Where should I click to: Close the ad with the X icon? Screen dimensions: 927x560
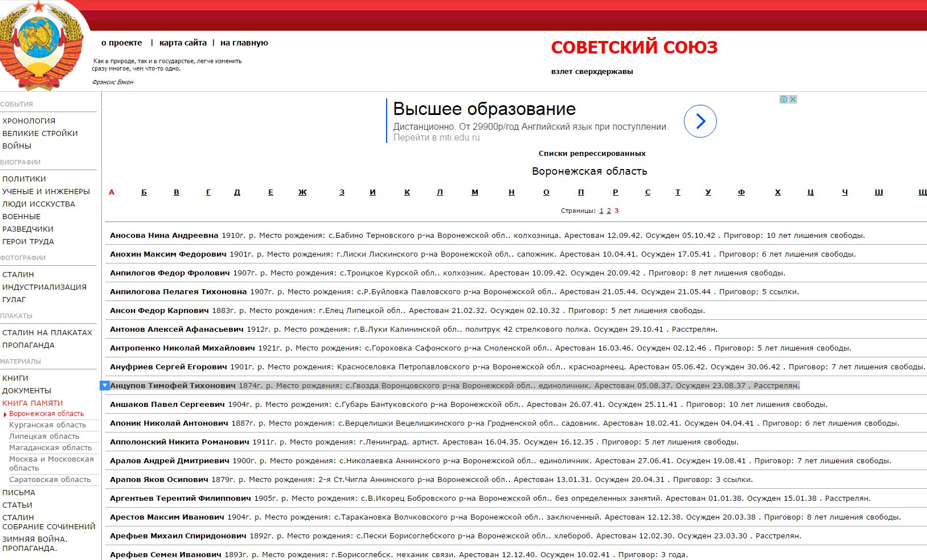(793, 99)
